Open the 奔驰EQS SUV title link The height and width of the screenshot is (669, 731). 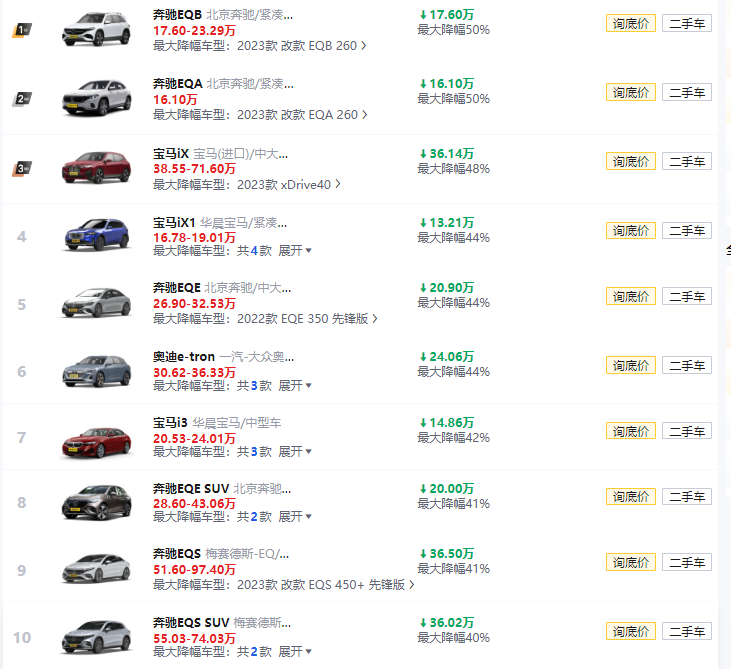click(x=191, y=622)
